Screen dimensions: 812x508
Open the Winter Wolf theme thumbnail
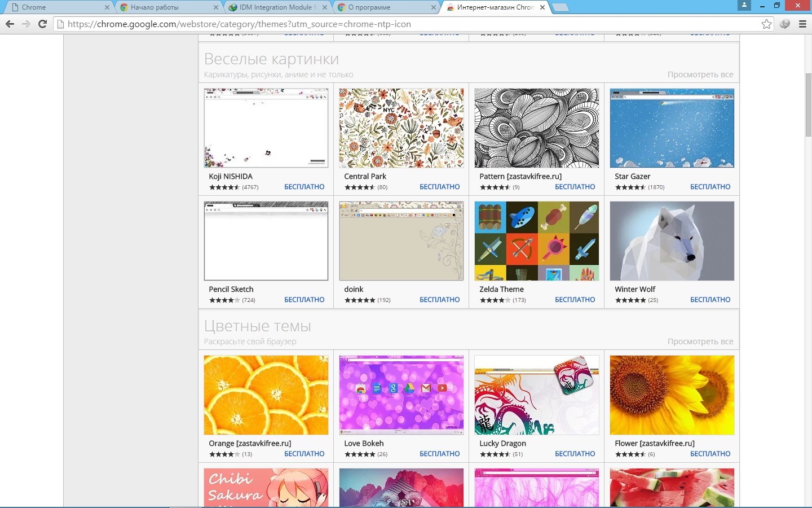[672, 241]
